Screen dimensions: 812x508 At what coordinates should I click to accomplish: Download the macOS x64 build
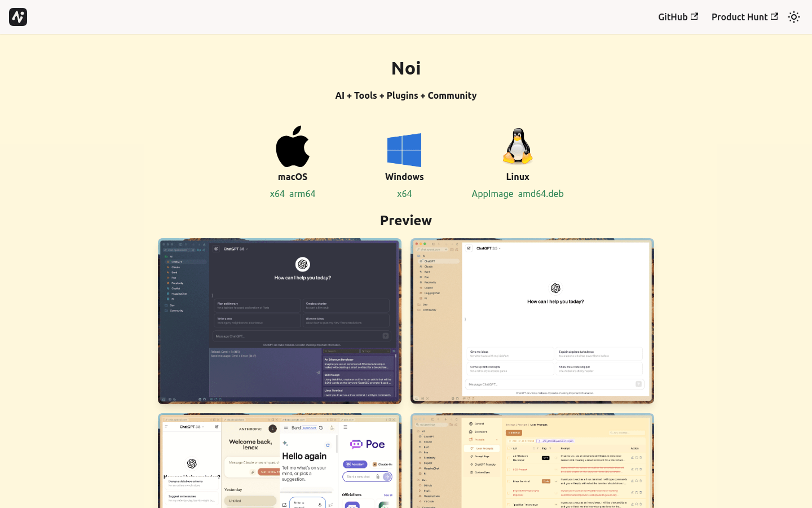(x=277, y=194)
